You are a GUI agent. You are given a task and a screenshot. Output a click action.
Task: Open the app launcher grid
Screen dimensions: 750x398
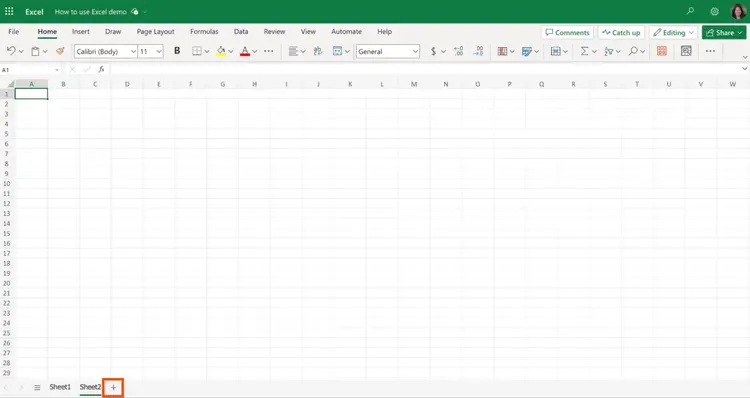coord(9,11)
